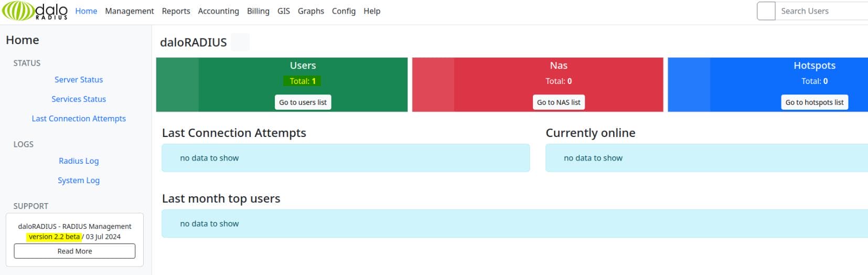Open the Management menu
This screenshot has width=868, height=275.
point(130,11)
